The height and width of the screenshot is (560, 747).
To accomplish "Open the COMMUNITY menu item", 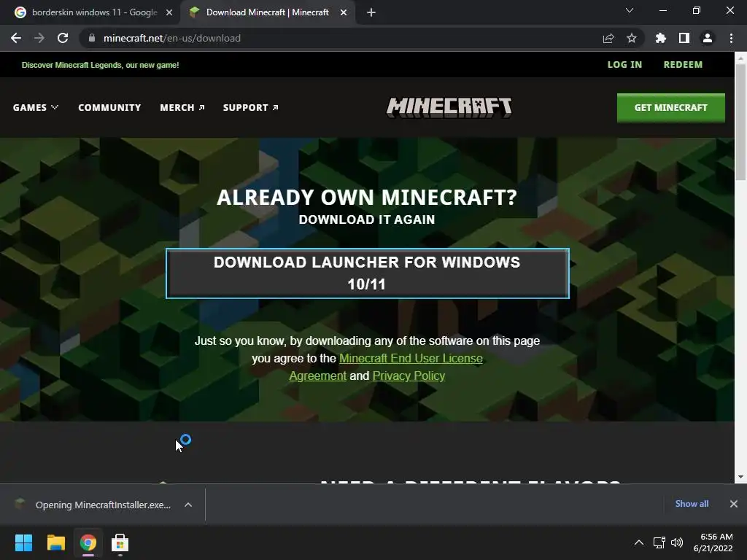I will (x=109, y=108).
